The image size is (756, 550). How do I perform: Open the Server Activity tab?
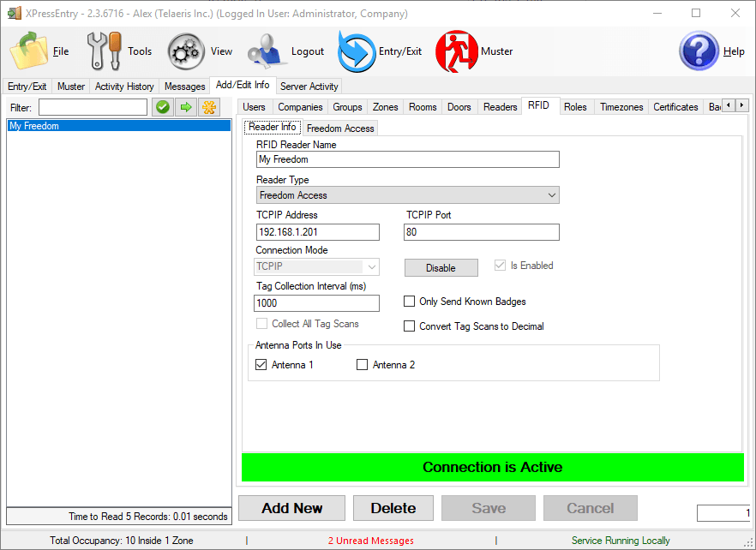click(309, 86)
